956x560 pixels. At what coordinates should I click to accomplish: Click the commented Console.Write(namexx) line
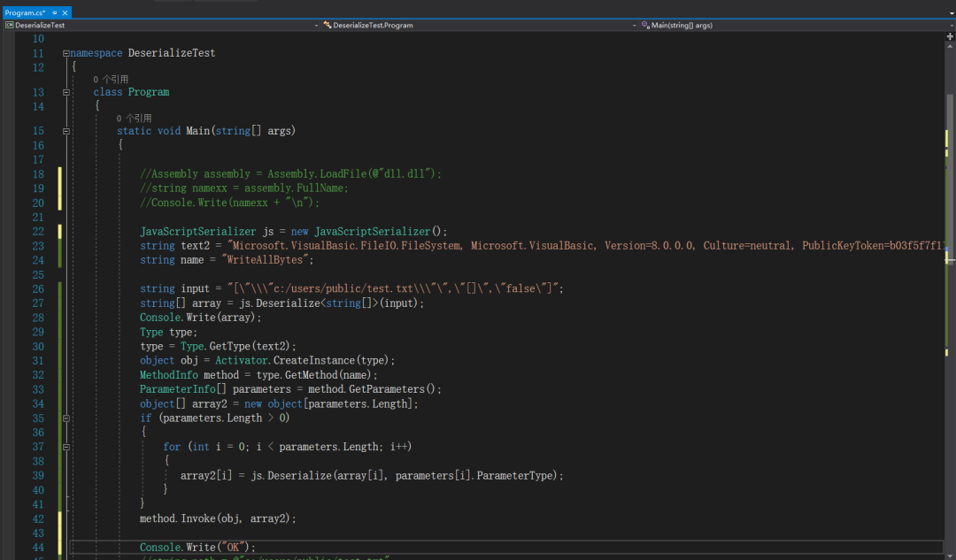229,203
